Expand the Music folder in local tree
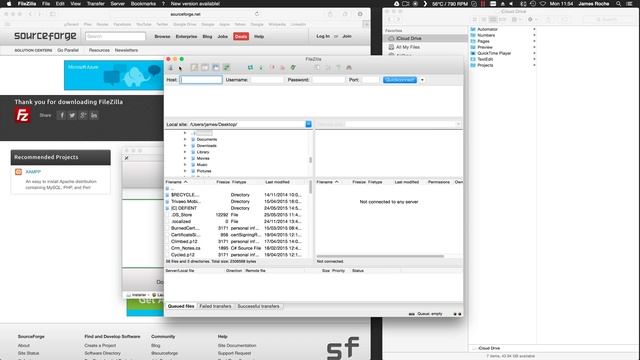Screen dimensions: 640x360 185,164
